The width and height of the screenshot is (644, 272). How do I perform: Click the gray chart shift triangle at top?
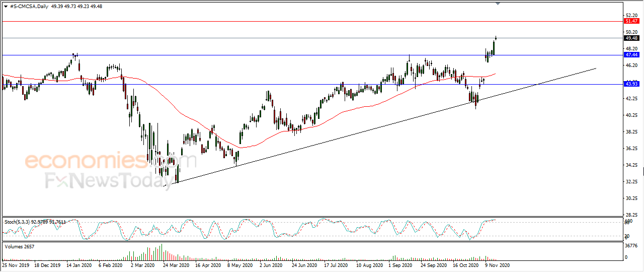coord(498,4)
